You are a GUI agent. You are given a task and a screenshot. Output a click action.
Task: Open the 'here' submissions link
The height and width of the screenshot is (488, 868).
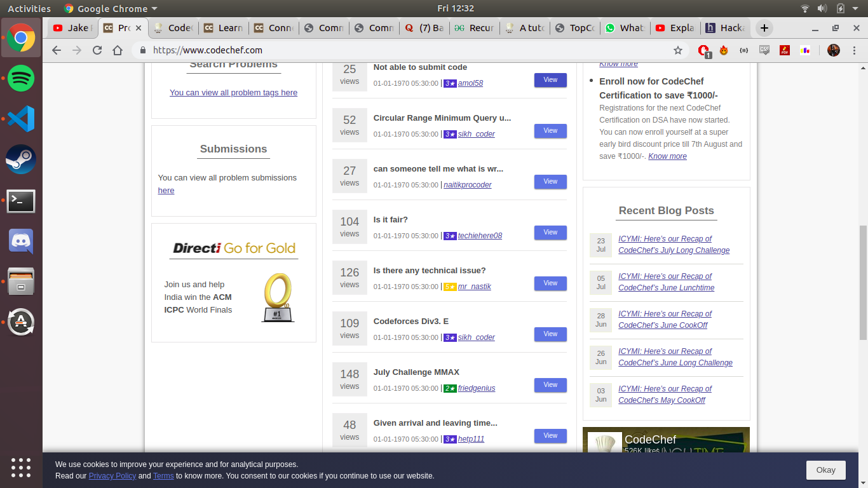166,191
